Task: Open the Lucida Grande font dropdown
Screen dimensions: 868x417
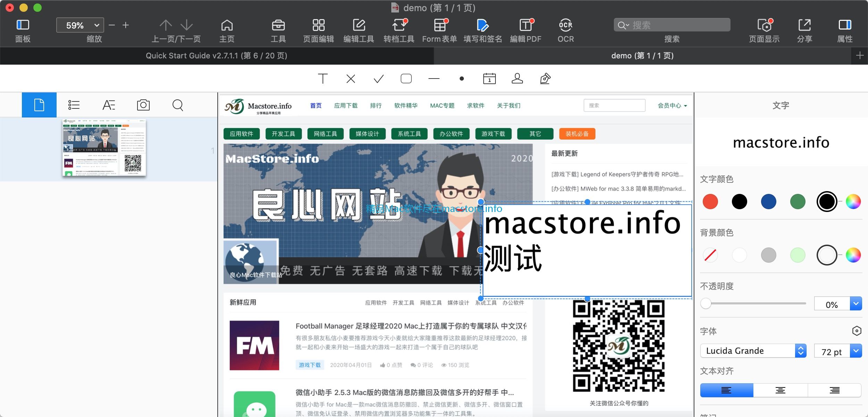Action: 753,351
